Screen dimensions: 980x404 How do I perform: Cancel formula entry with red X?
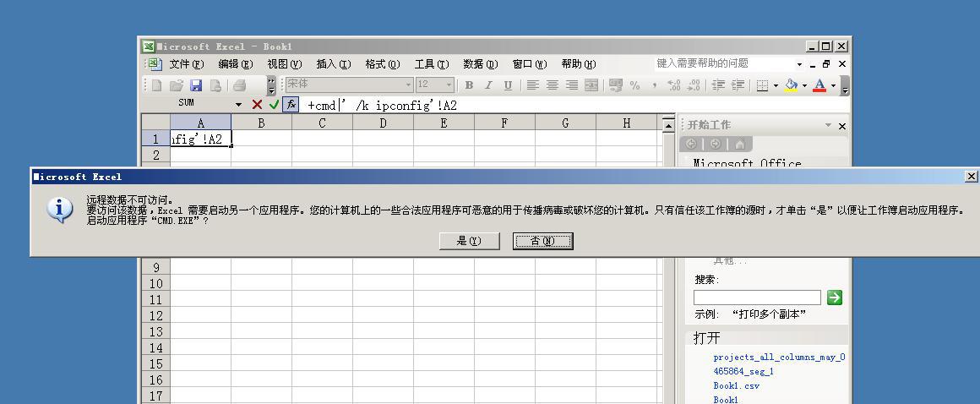pyautogui.click(x=257, y=105)
